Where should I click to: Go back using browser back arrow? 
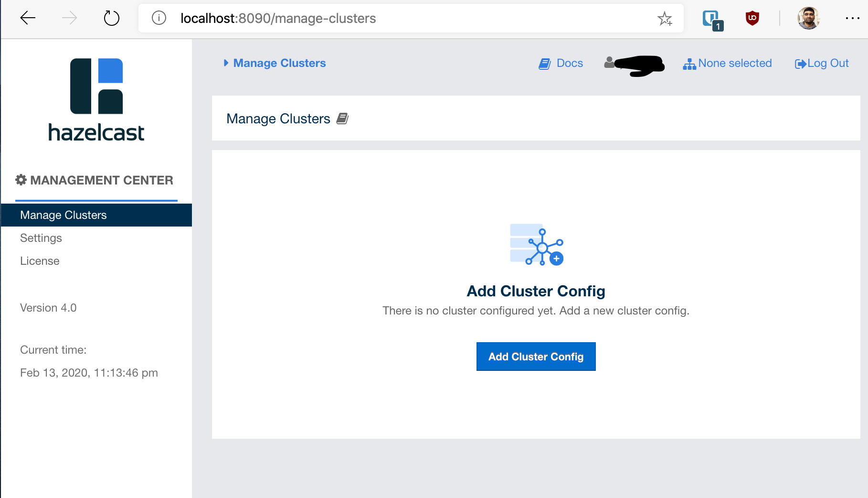[28, 18]
